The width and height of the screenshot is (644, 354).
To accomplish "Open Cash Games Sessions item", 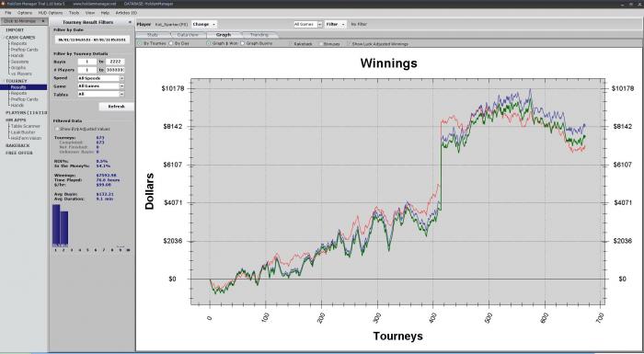I will 19,62.
